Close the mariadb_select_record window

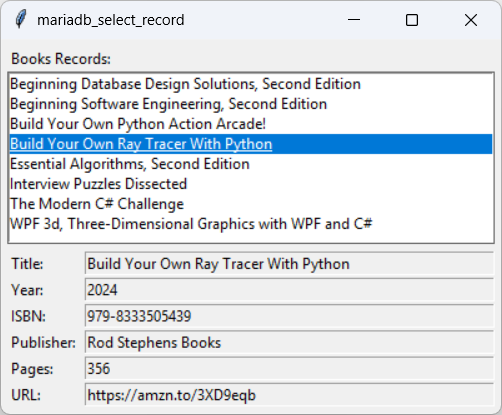471,20
